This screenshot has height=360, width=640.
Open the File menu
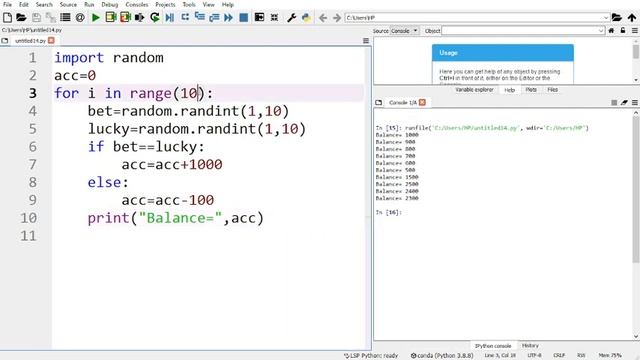(7, 4)
